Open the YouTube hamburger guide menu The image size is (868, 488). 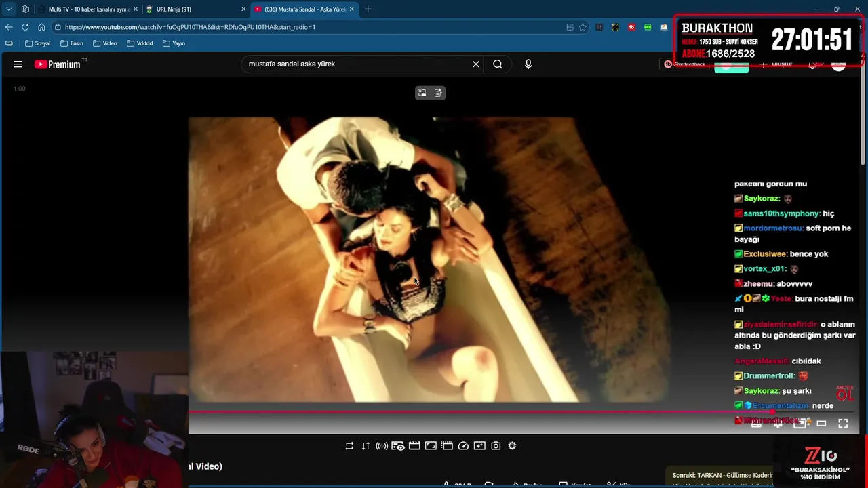(x=18, y=64)
